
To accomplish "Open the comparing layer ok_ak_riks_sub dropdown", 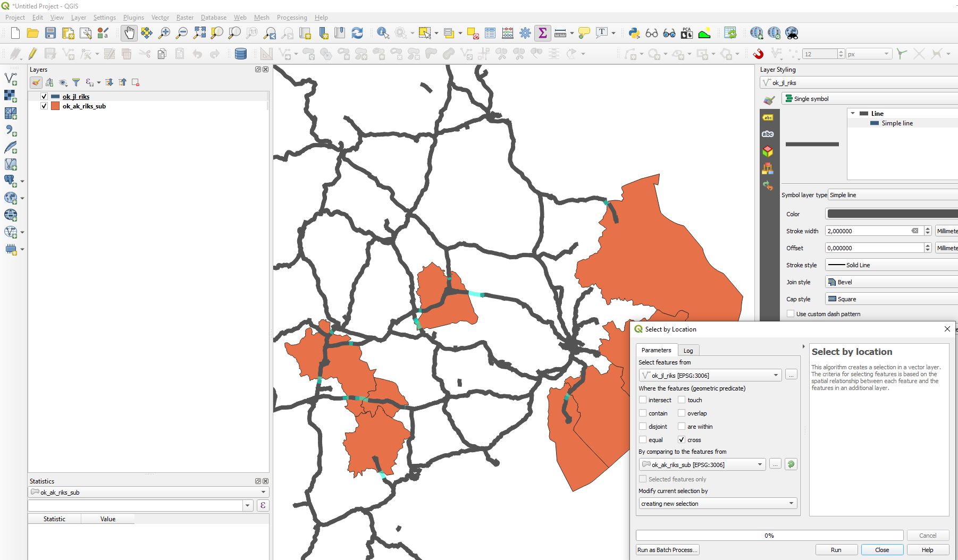I will click(702, 464).
